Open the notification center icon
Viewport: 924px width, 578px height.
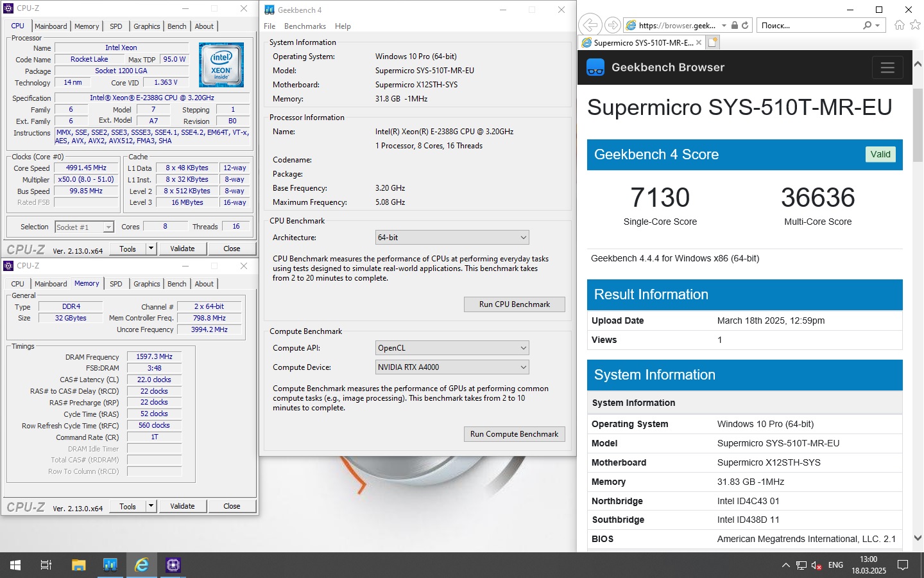903,565
